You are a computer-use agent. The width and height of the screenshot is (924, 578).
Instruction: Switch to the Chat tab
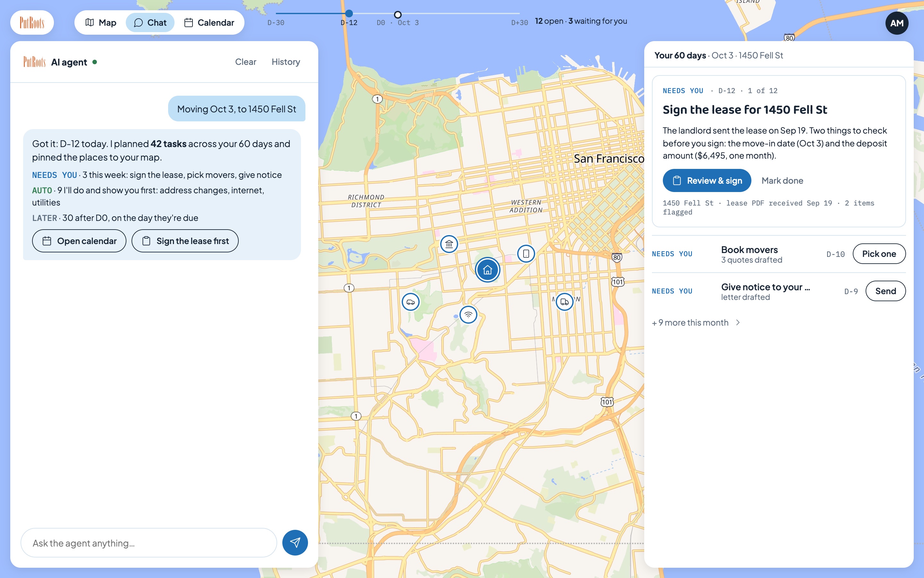pos(150,22)
